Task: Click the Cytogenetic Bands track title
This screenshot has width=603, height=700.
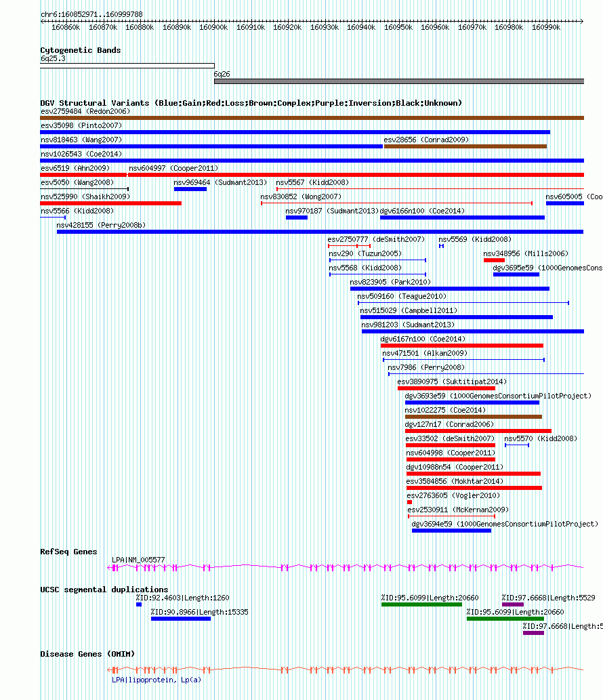Action: click(81, 50)
